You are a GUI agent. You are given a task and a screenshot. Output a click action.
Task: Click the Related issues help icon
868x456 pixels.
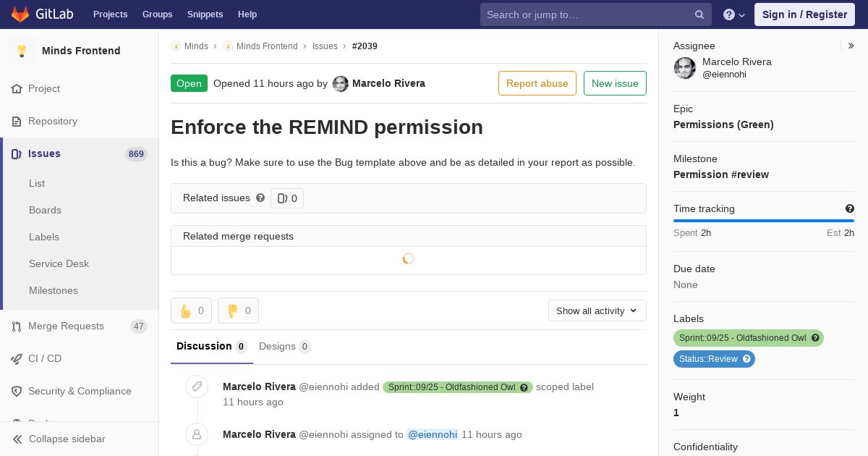(x=260, y=198)
